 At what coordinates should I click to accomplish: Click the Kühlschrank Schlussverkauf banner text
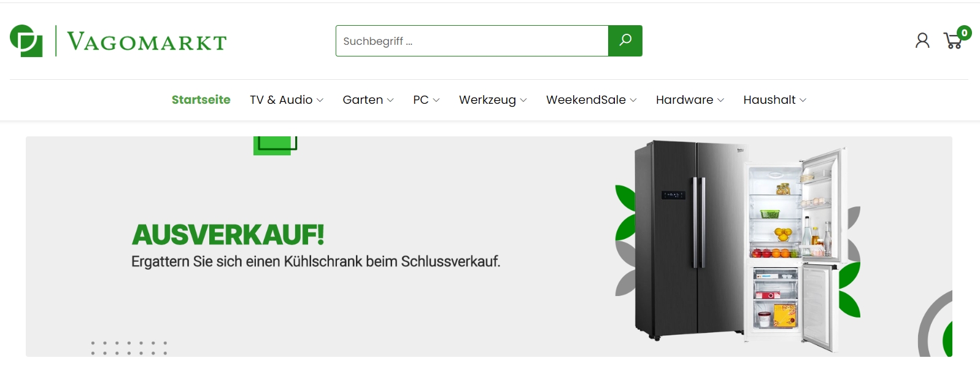click(x=315, y=262)
